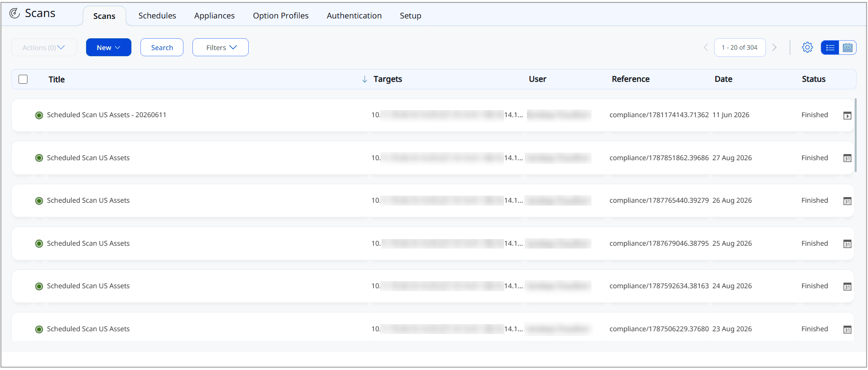This screenshot has height=370, width=868.
Task: Expand the New dropdown button
Action: coord(109,47)
